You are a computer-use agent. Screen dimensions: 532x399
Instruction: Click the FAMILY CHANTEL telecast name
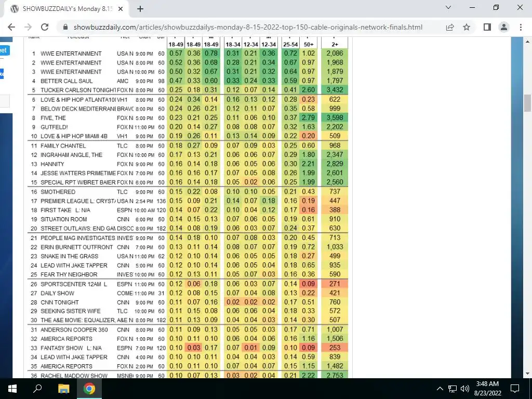tap(63, 146)
